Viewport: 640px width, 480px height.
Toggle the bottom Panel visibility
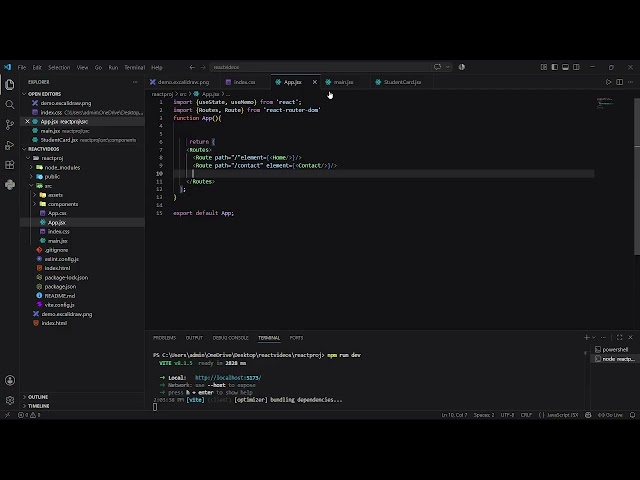tap(565, 67)
